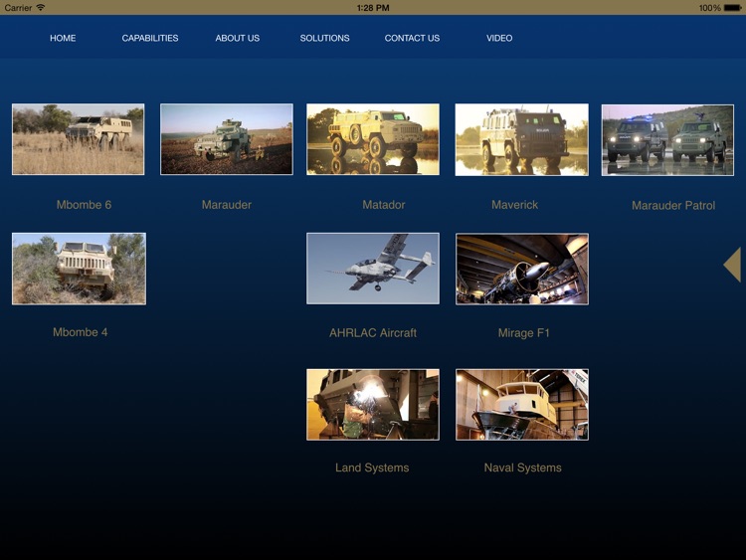Switch to the VIDEO section

point(499,38)
